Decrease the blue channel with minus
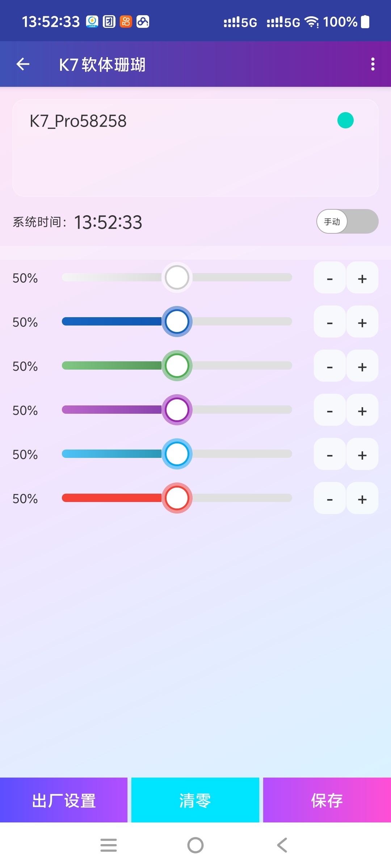Screen dimensions: 391x868 point(330,322)
